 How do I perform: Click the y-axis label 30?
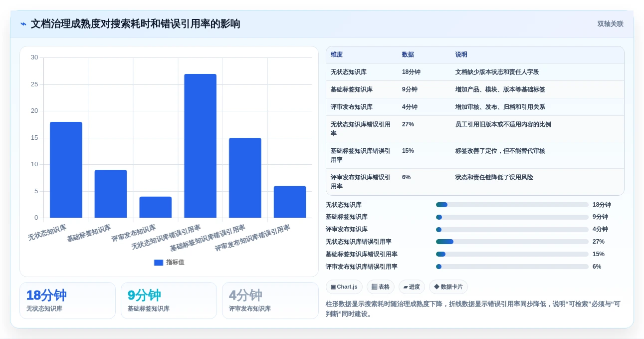(x=34, y=57)
